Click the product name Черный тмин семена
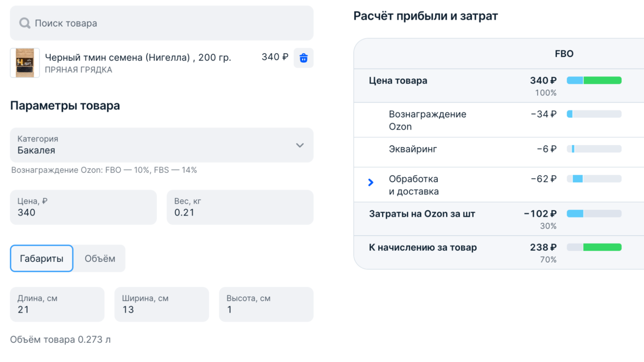 (x=138, y=58)
